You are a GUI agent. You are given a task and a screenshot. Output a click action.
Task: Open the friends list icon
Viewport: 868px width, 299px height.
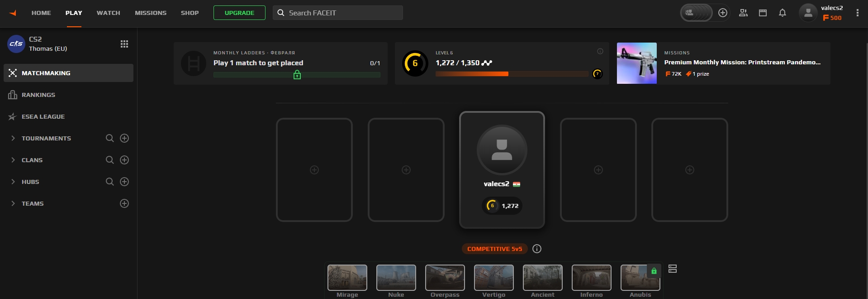(x=743, y=13)
